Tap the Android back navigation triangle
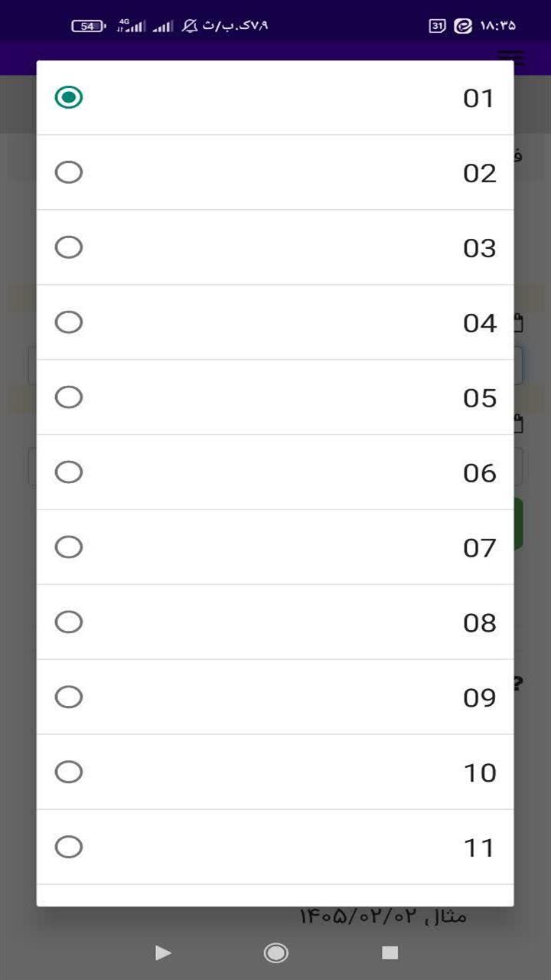Viewport: 551px width, 980px height. point(162,952)
